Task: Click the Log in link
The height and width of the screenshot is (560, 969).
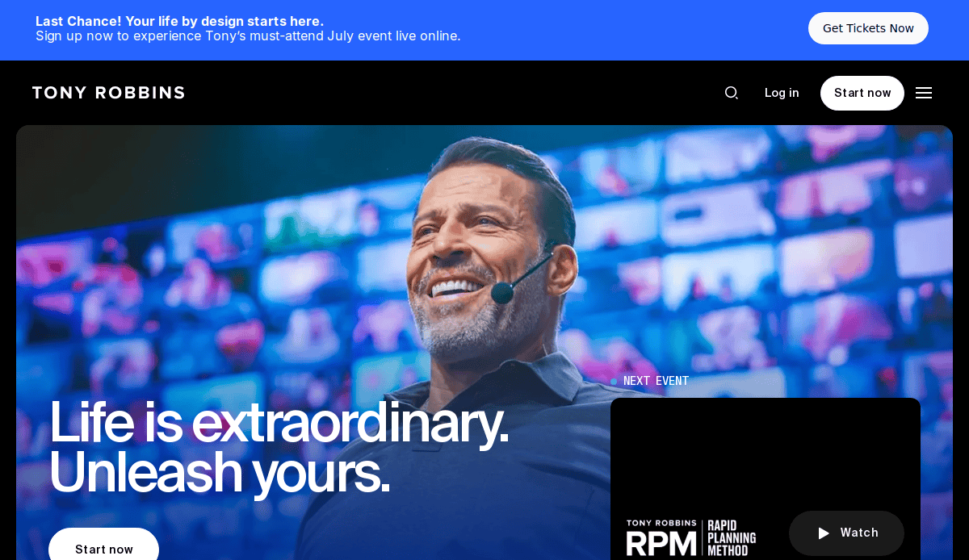Action: click(782, 93)
